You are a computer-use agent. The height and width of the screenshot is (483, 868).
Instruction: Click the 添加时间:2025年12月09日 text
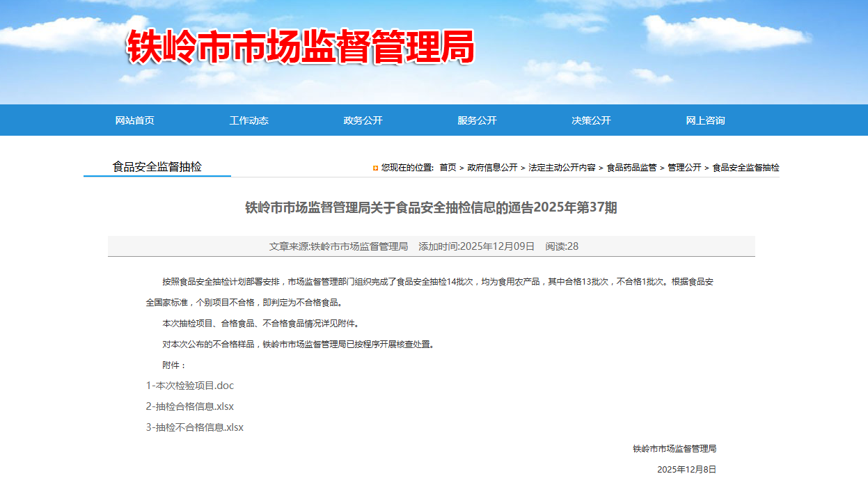[x=477, y=246]
